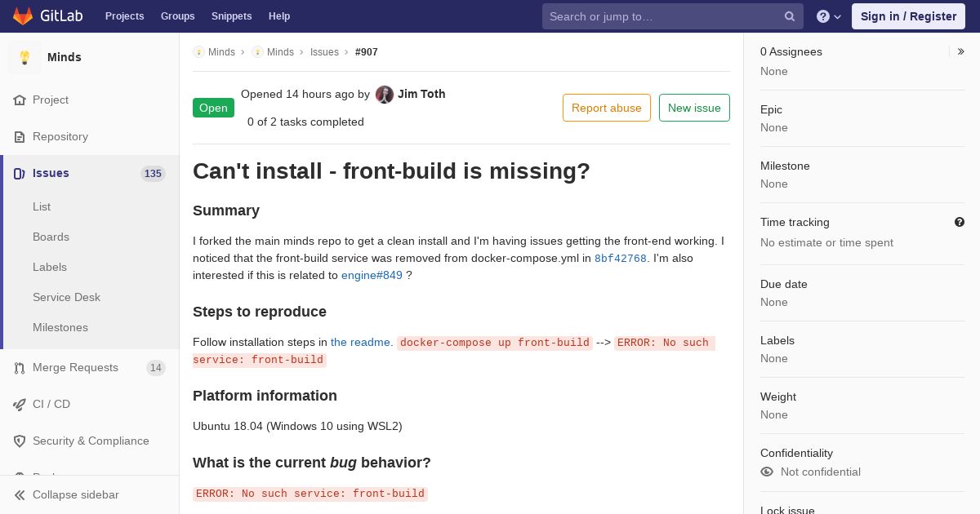The width and height of the screenshot is (980, 514).
Task: Click Sign in / Register
Action: pyautogui.click(x=908, y=16)
